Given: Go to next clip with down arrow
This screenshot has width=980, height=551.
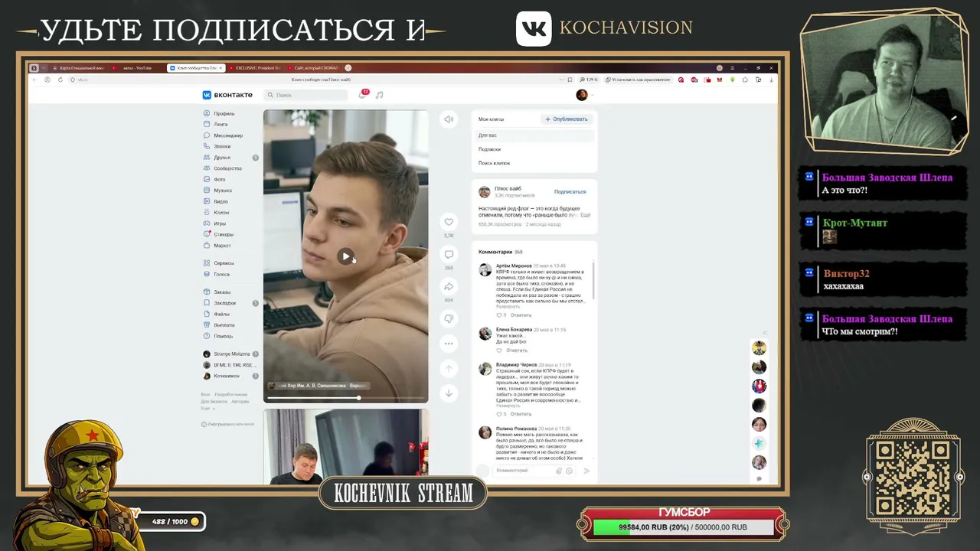Looking at the screenshot, I should [x=449, y=393].
